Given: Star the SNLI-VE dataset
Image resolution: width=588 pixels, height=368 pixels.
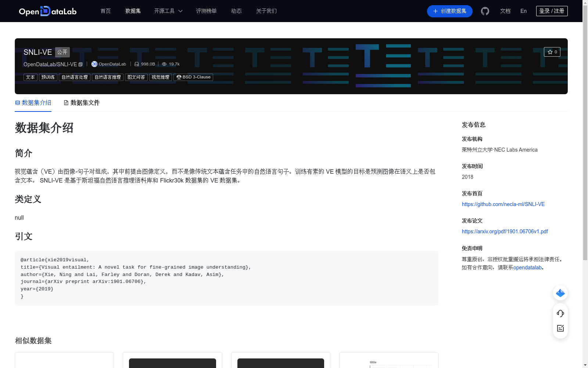Looking at the screenshot, I should coord(552,52).
